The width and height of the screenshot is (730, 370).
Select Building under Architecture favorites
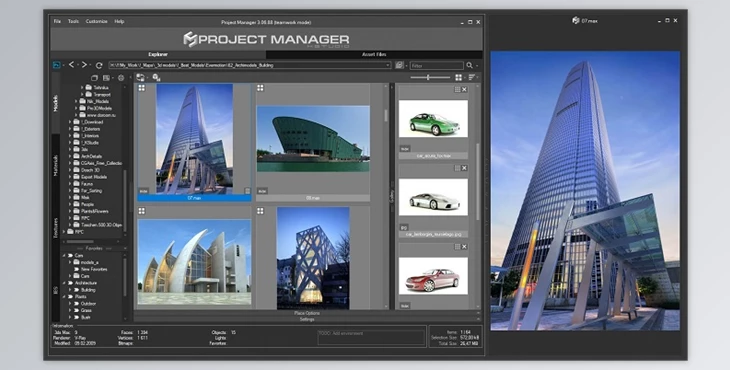click(x=88, y=290)
